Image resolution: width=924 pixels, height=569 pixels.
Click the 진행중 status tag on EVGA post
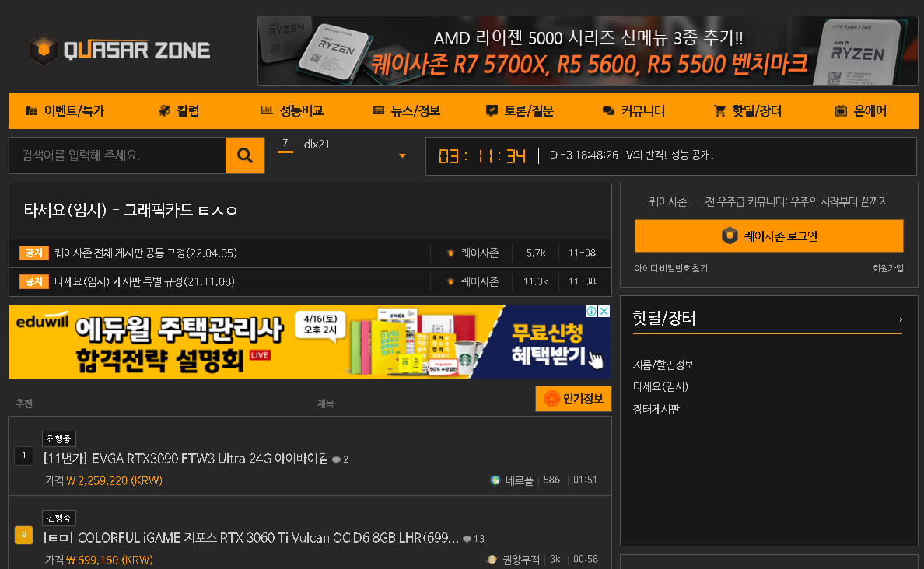pyautogui.click(x=59, y=439)
